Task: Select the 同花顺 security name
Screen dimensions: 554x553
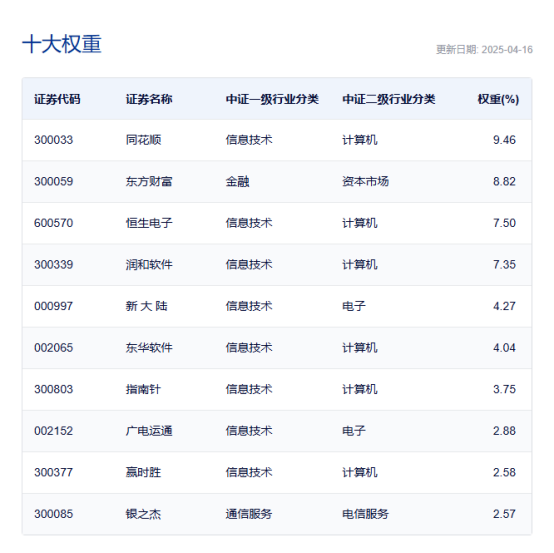Action: point(143,140)
